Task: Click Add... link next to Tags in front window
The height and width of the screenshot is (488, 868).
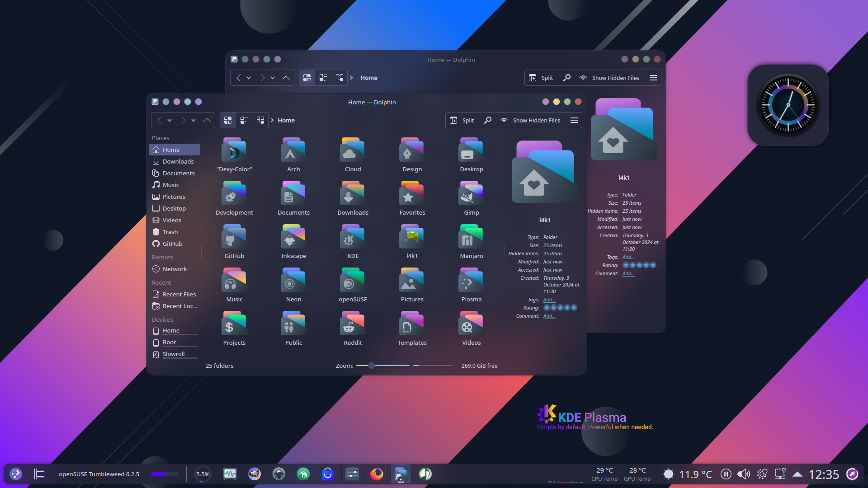Action: coord(549,300)
